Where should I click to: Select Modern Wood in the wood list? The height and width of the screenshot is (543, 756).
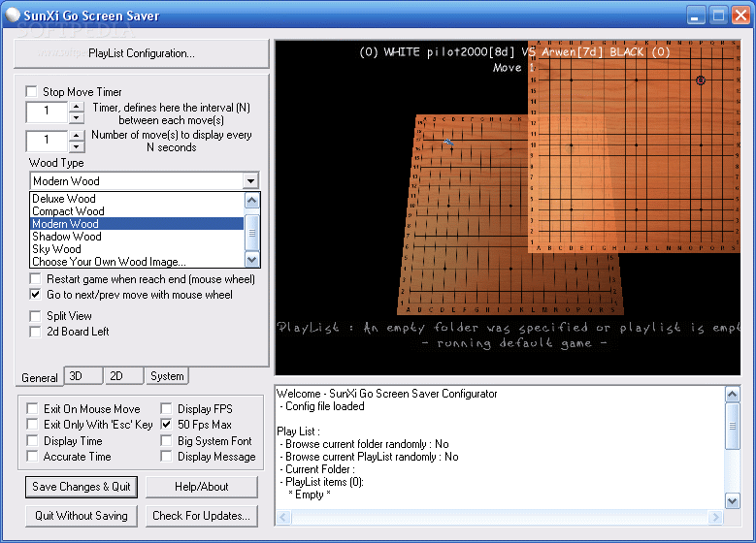pyautogui.click(x=137, y=224)
